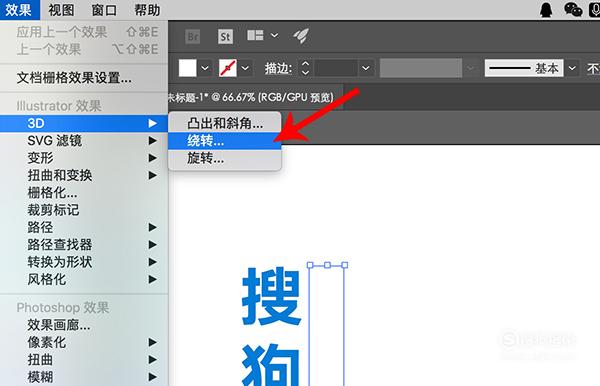The width and height of the screenshot is (600, 386).
Task: Open the Adobe Stock (St) icon
Action: pos(225,37)
